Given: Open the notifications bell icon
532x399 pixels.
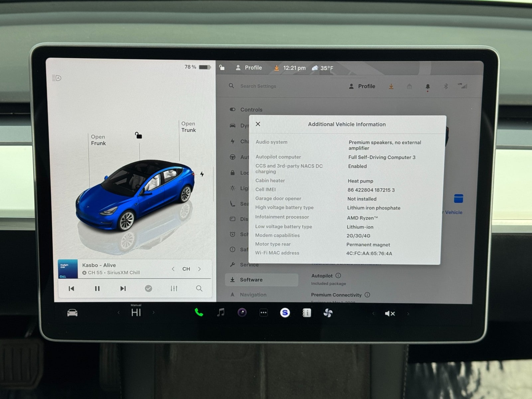Looking at the screenshot, I should [x=428, y=86].
